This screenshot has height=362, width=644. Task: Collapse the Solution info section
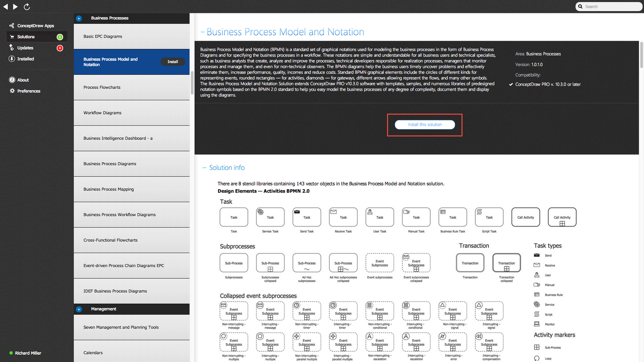204,168
